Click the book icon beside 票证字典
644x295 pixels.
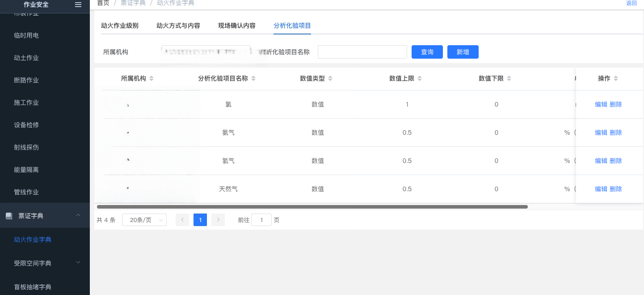coord(8,216)
